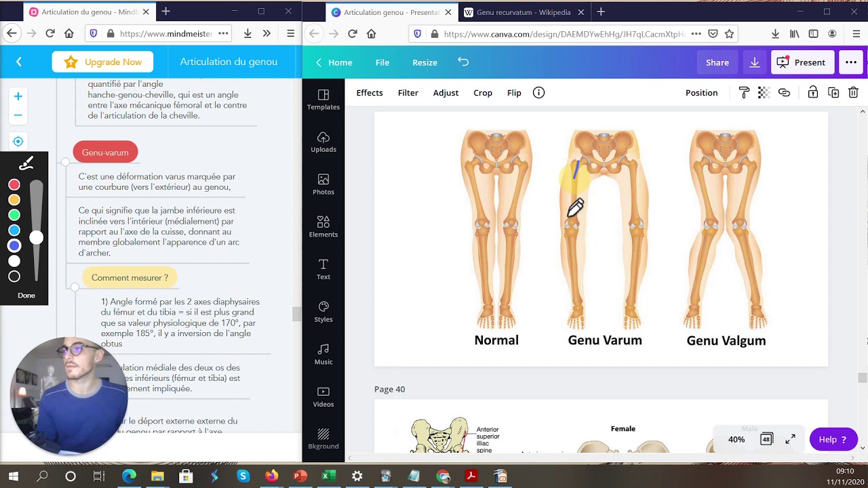Click the MindMeister zoom out minus icon
868x488 pixels.
18,115
